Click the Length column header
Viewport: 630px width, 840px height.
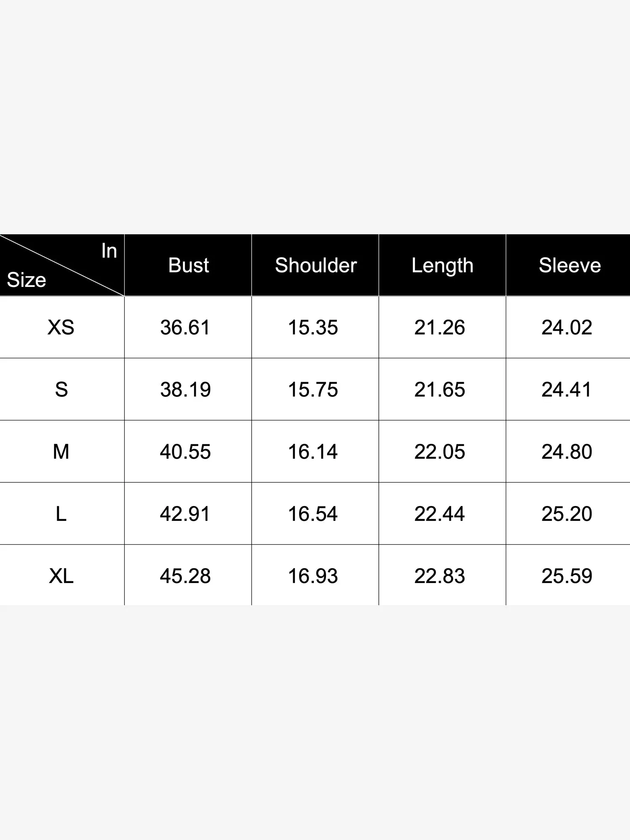coord(442,265)
